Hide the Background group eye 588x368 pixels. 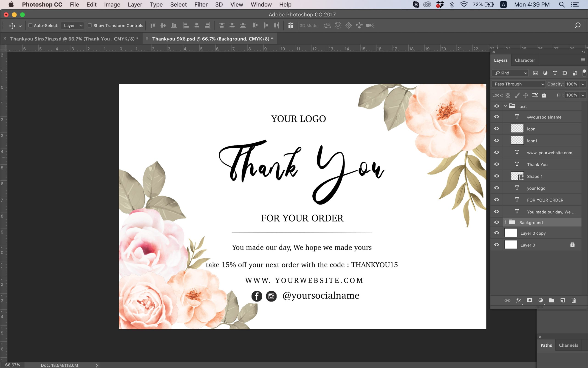click(x=497, y=222)
